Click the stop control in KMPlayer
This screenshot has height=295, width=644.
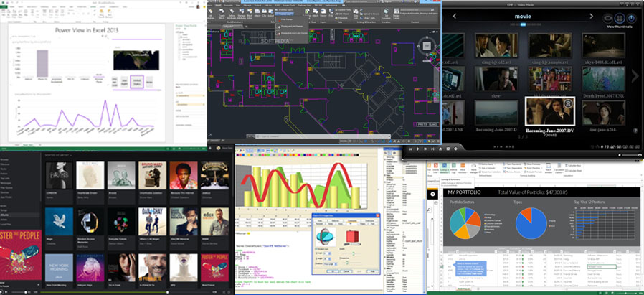click(425, 149)
